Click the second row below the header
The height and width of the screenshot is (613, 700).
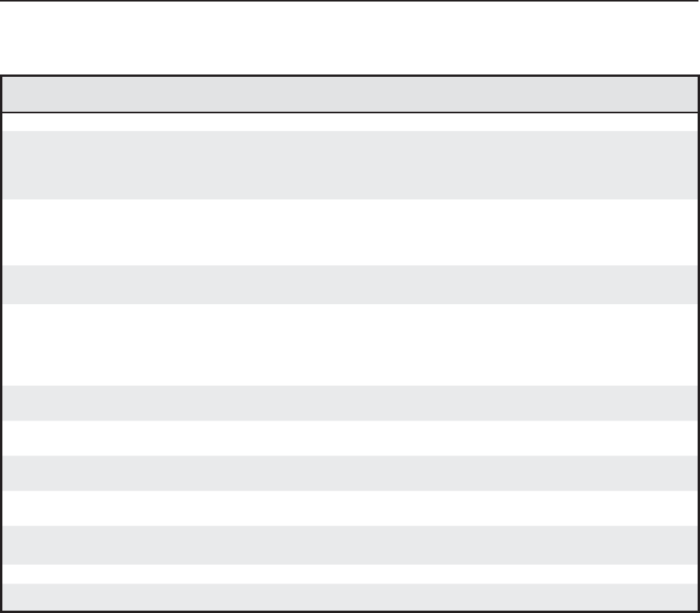point(349,165)
